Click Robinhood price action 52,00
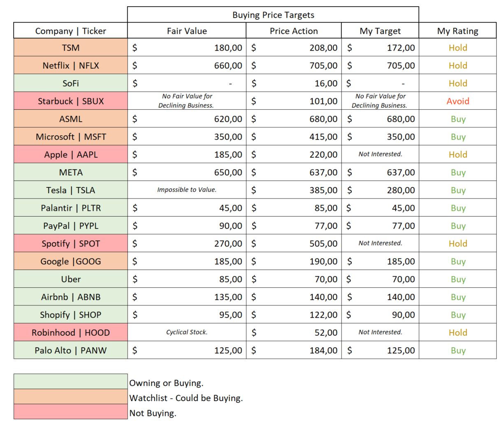Screen dimensions: 504x427 [x=294, y=332]
